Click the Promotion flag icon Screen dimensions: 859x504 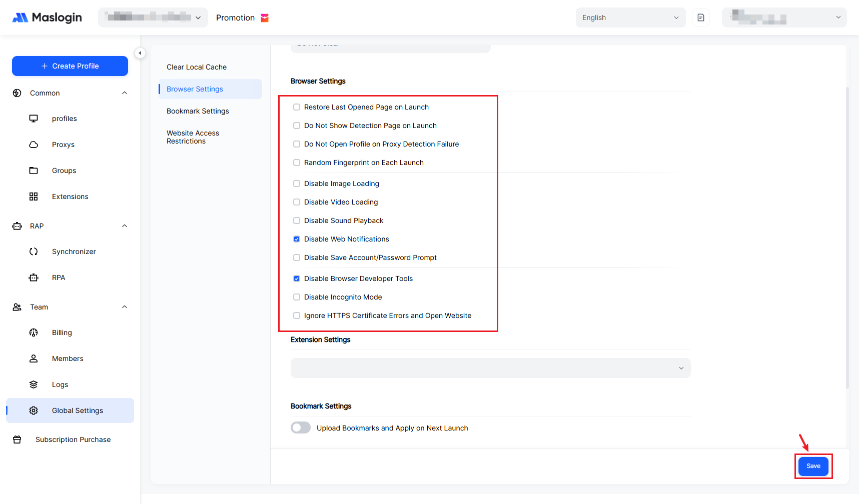pos(265,18)
